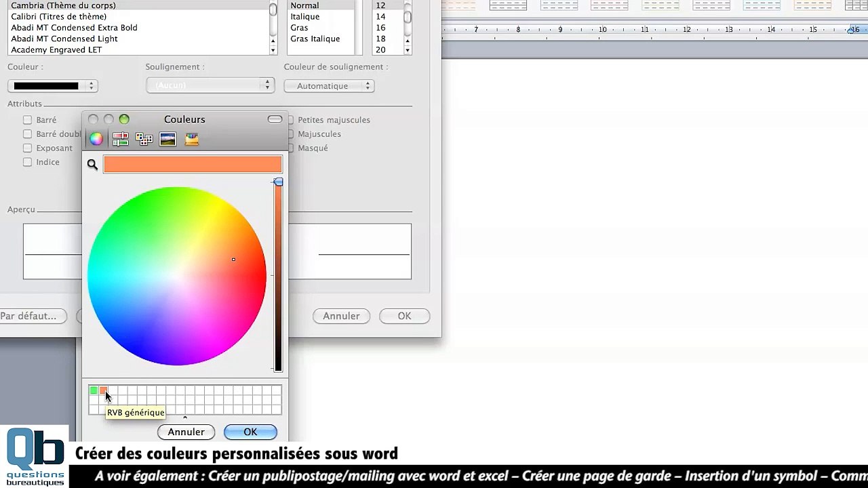Click OK in the font dialog
This screenshot has height=488, width=868.
(404, 316)
